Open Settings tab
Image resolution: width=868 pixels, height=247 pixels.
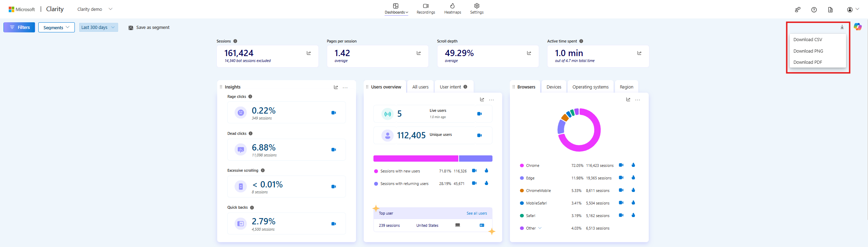tap(477, 9)
